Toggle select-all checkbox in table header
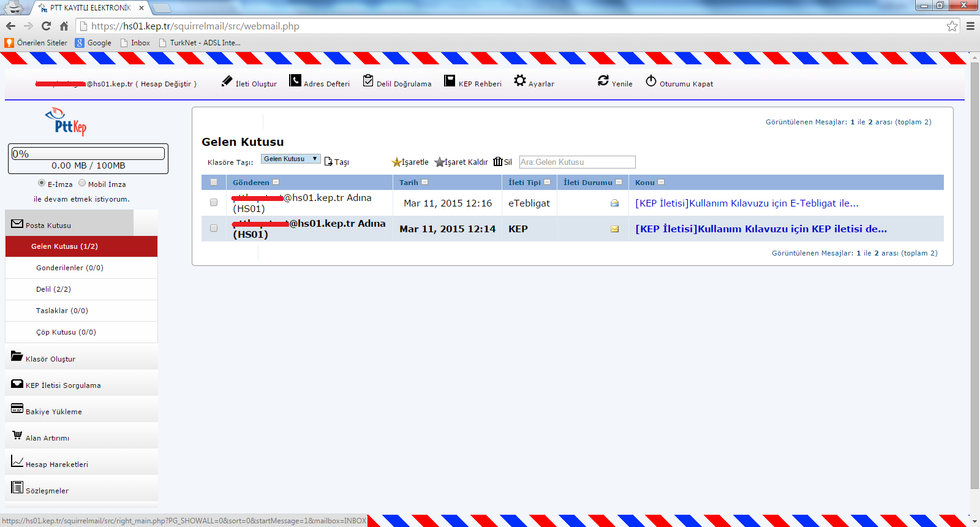The image size is (980, 527). tap(214, 182)
